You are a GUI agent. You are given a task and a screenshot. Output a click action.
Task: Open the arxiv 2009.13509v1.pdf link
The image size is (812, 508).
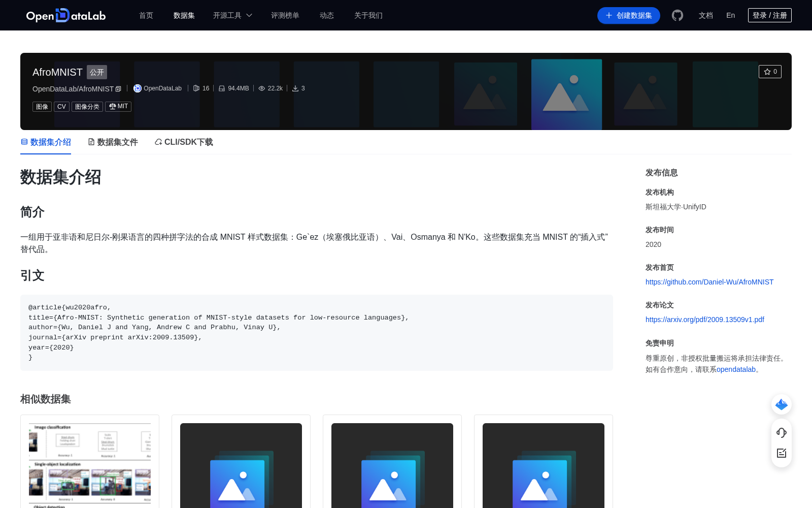[x=705, y=320]
